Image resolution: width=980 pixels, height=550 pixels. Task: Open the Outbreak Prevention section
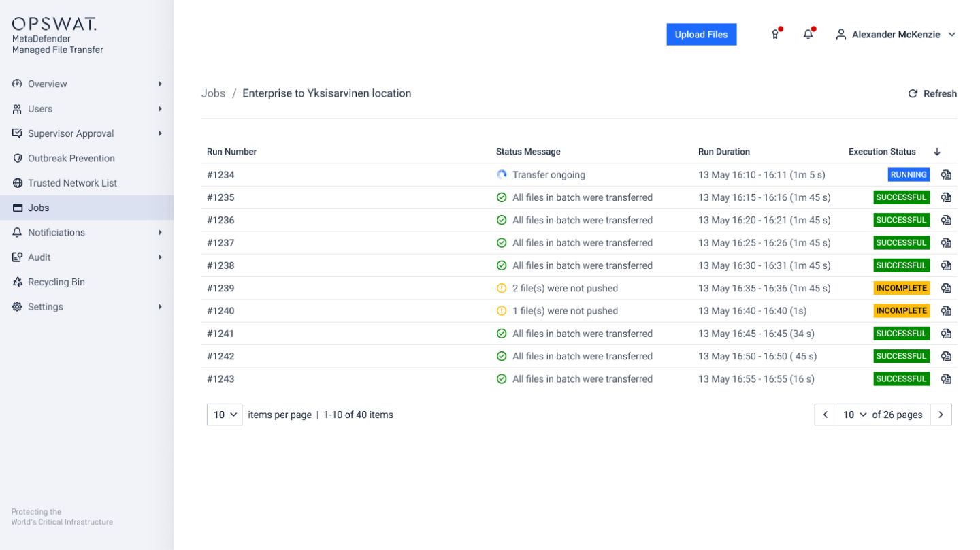point(70,158)
